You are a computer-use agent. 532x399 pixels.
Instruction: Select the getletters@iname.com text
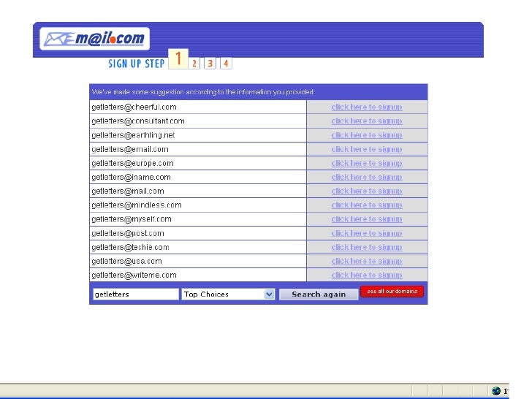(x=131, y=178)
